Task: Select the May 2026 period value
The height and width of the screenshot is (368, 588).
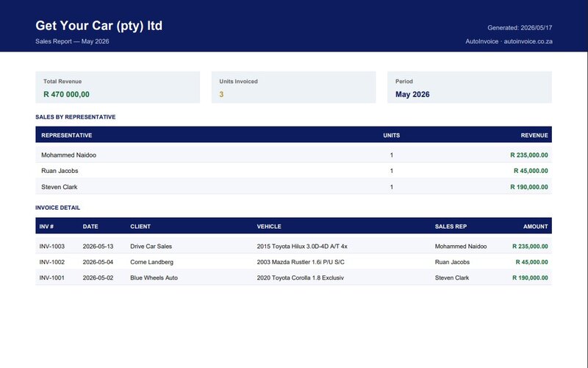Action: tap(412, 94)
